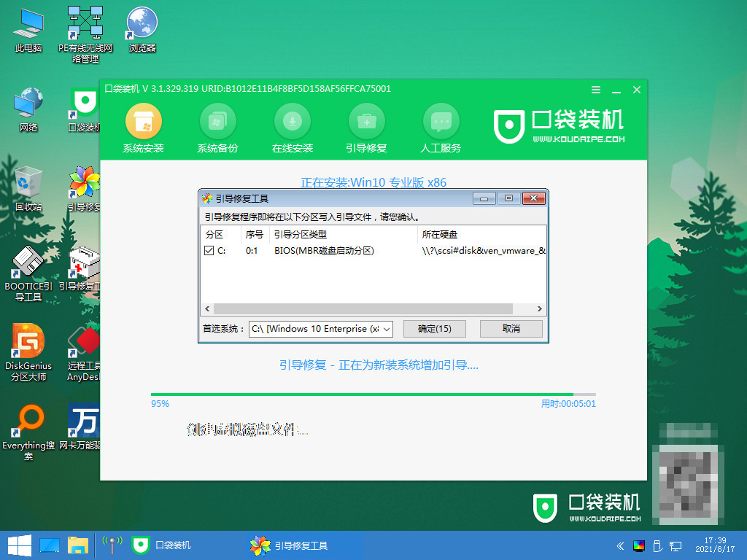Open the 在线安装 feature
The height and width of the screenshot is (560, 747).
[292, 124]
